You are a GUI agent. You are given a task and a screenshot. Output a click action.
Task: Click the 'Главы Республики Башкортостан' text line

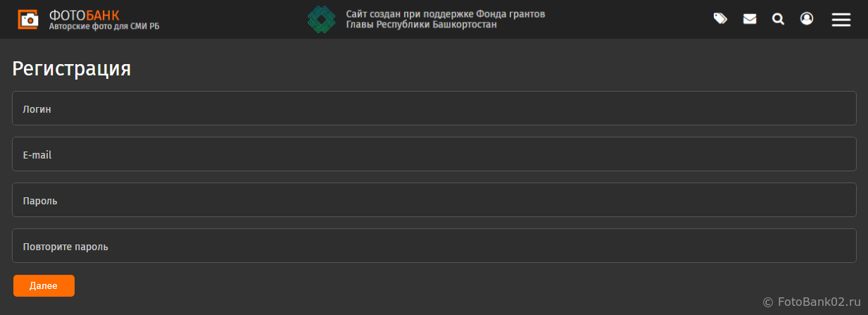(x=421, y=25)
